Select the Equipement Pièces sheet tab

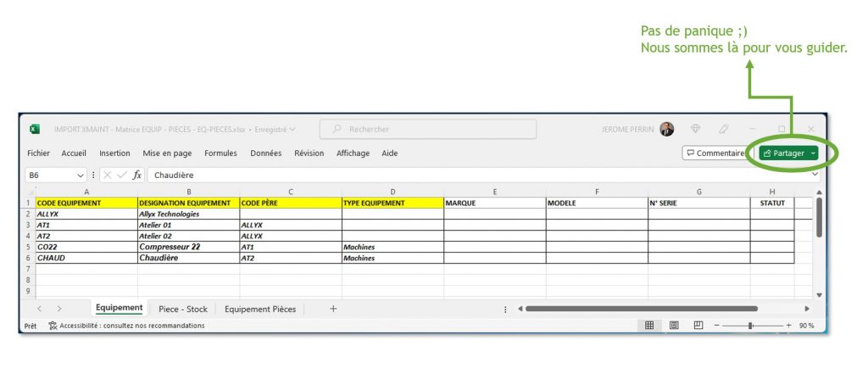click(x=260, y=309)
